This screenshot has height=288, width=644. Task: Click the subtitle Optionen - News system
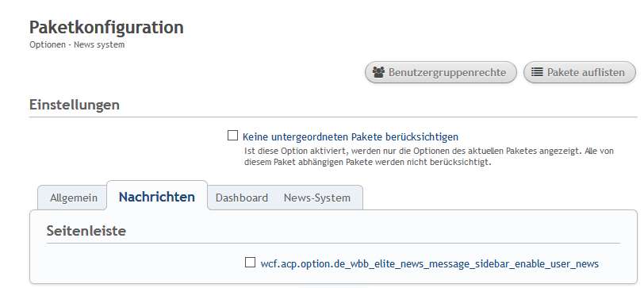tap(77, 44)
